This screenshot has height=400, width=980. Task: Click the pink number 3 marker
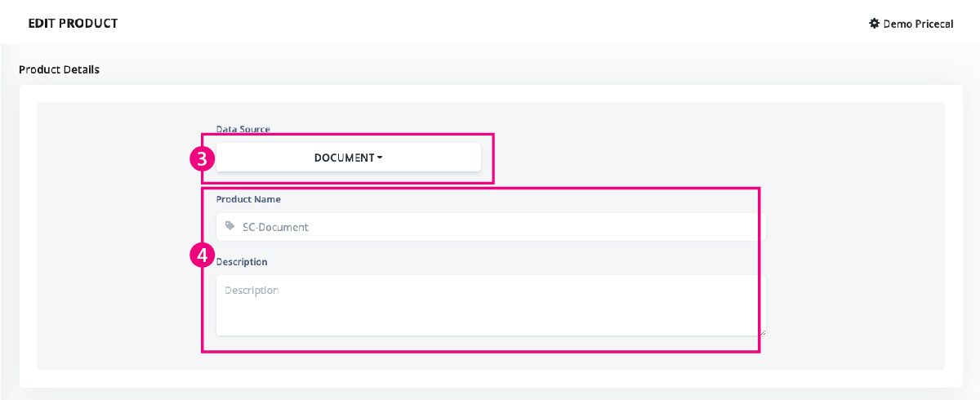pyautogui.click(x=203, y=158)
